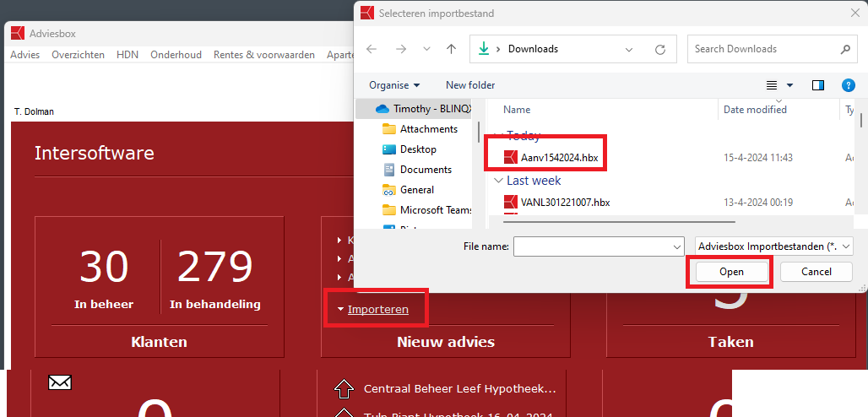Click the file list vertical scrollbar
The height and width of the screenshot is (417, 868).
click(x=860, y=119)
